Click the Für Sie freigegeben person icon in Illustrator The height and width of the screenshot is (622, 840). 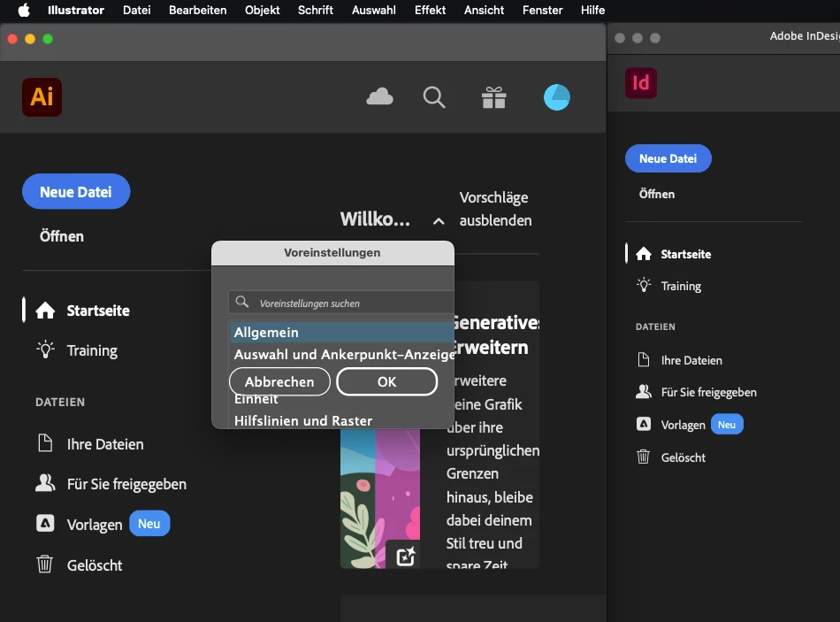coord(45,483)
